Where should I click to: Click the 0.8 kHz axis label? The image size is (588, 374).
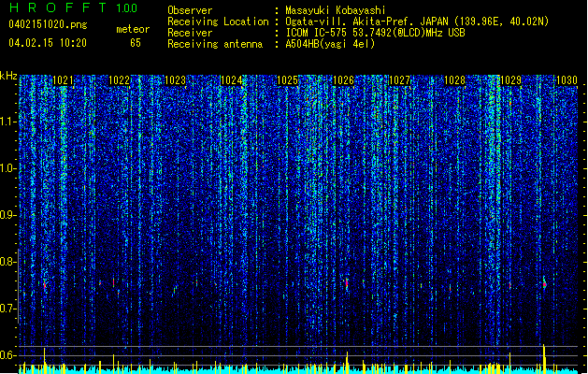click(7, 262)
